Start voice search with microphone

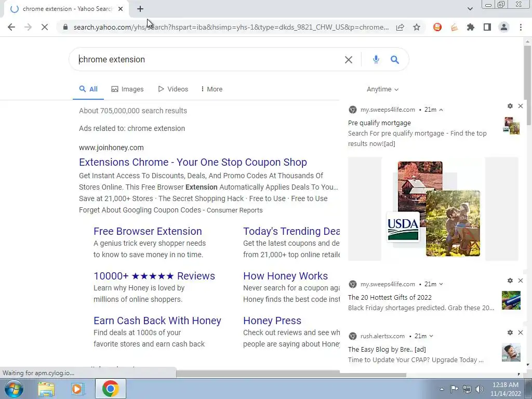pyautogui.click(x=376, y=59)
